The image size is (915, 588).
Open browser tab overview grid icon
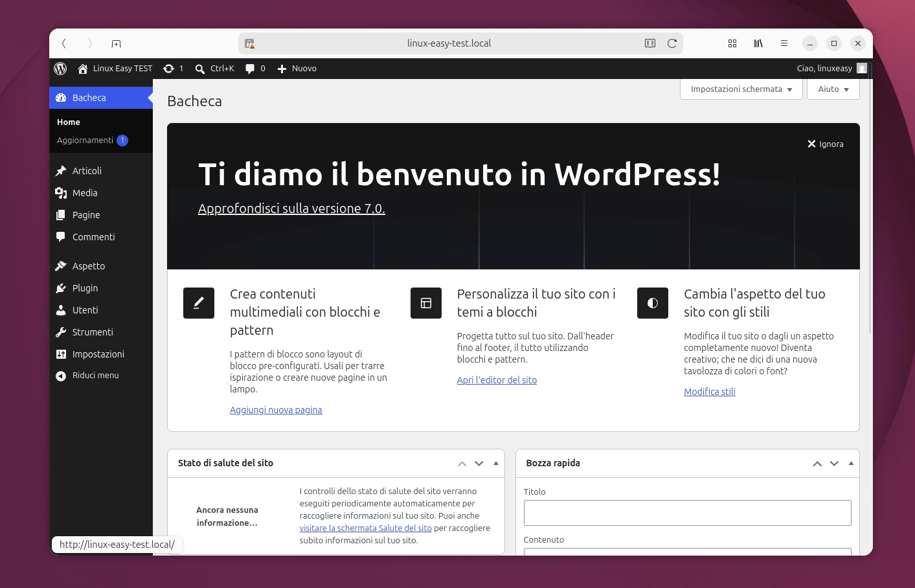click(732, 43)
